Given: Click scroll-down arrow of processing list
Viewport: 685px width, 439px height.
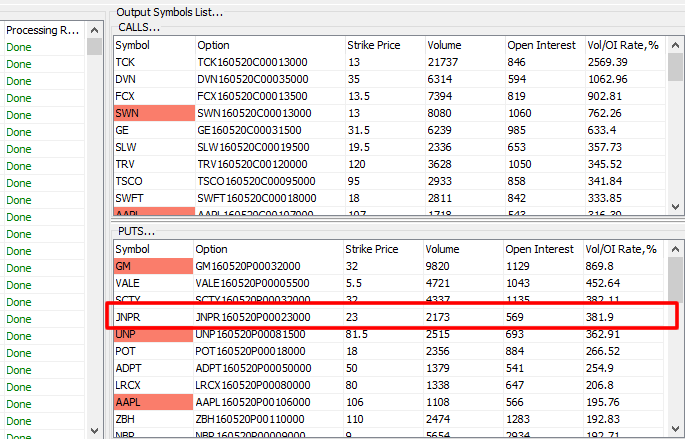Looking at the screenshot, I should 94,431.
